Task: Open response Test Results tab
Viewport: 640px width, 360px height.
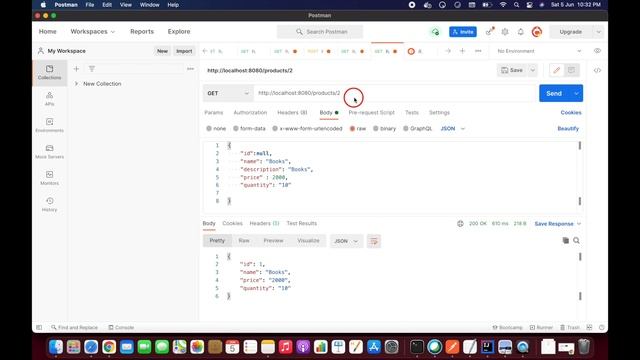Action: (x=302, y=223)
